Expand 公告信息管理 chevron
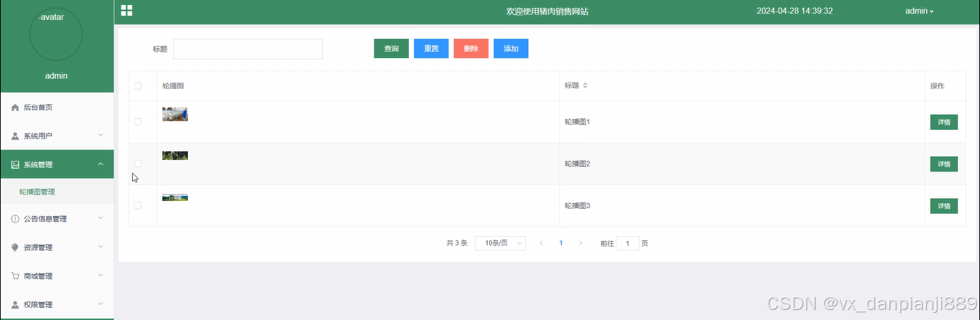Image resolution: width=980 pixels, height=320 pixels. pyautogui.click(x=100, y=218)
